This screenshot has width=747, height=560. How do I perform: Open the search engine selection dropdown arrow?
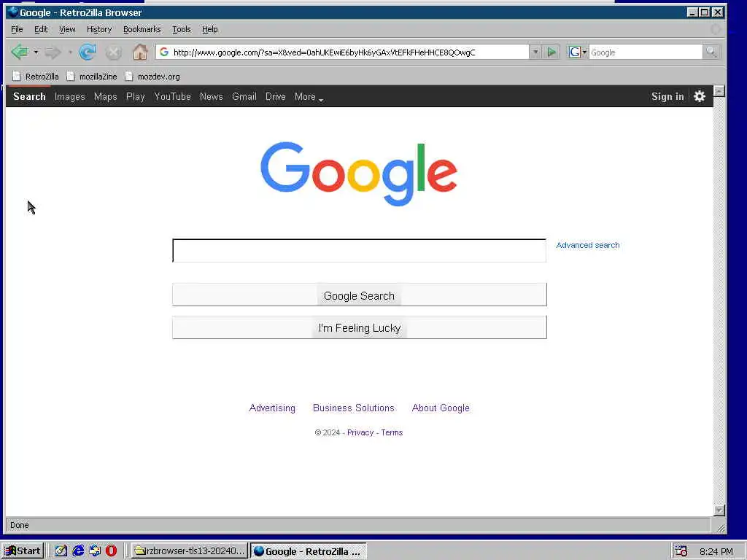[x=584, y=52]
